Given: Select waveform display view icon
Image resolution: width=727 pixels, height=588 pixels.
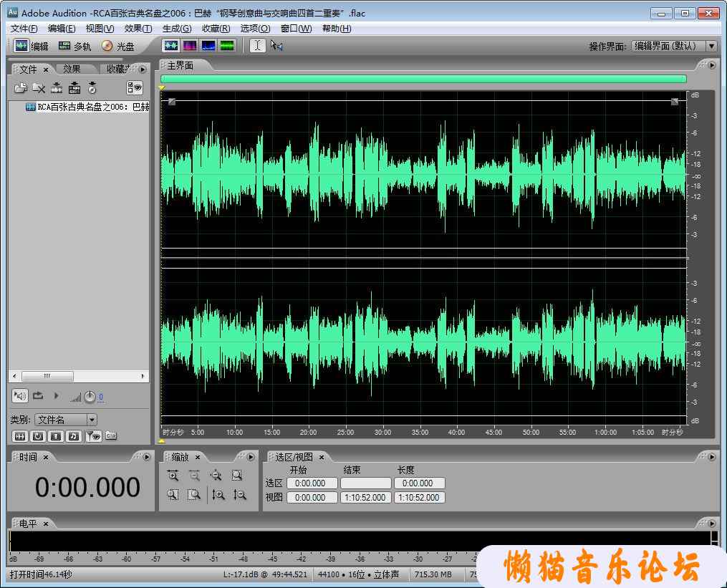Looking at the screenshot, I should pos(171,45).
